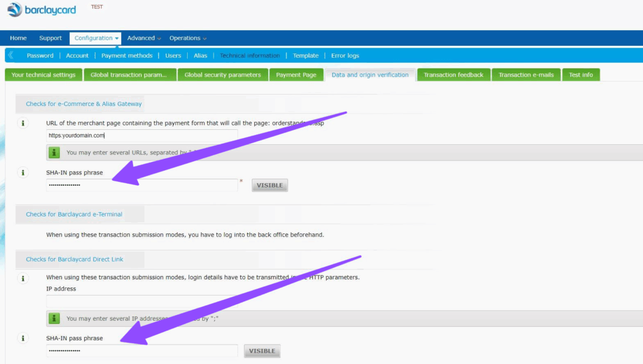The height and width of the screenshot is (364, 643).
Task: Click the Direct Link SHA-IN pass phrase field
Action: point(142,350)
